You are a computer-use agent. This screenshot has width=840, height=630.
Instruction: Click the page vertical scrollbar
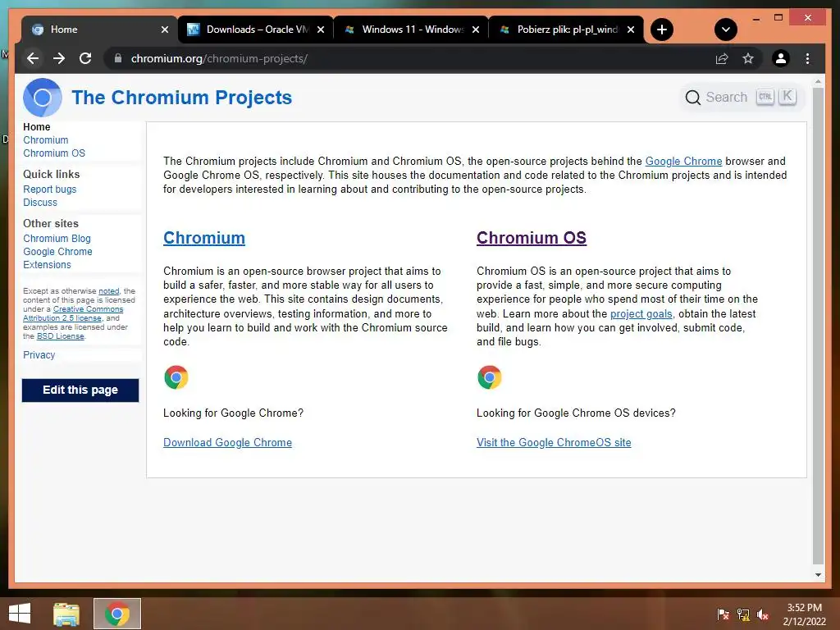[x=818, y=325]
